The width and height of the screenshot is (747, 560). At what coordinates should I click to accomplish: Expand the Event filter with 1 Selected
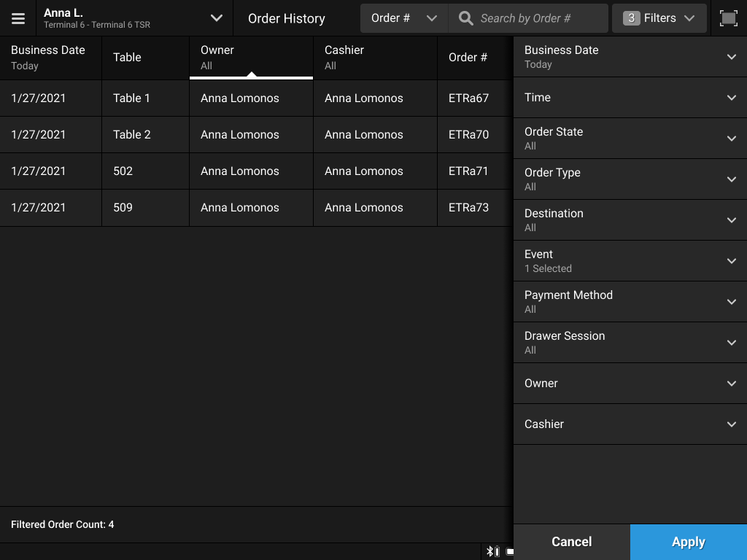(x=629, y=260)
